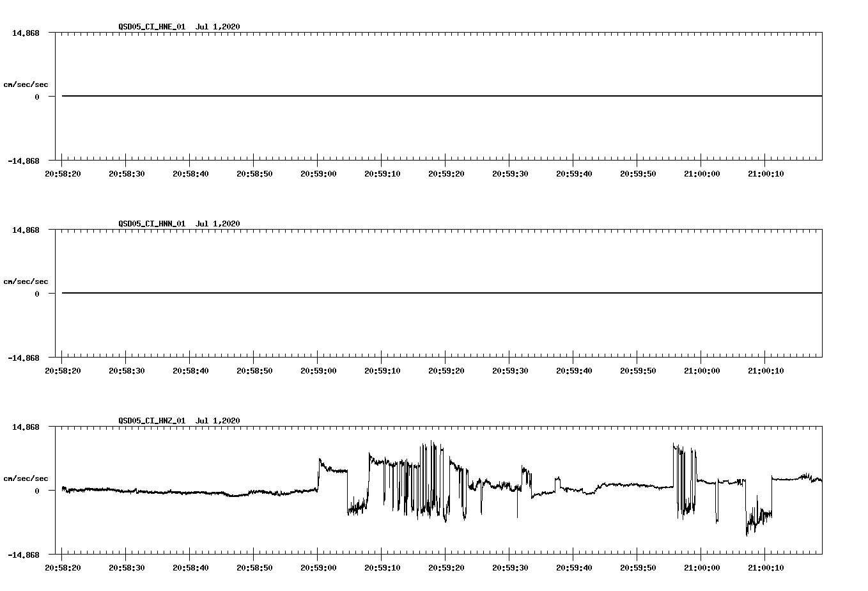Image resolution: width=868 pixels, height=591 pixels.
Task: Select the -14.868 lower limit of HNZ plot
Action: point(24,555)
